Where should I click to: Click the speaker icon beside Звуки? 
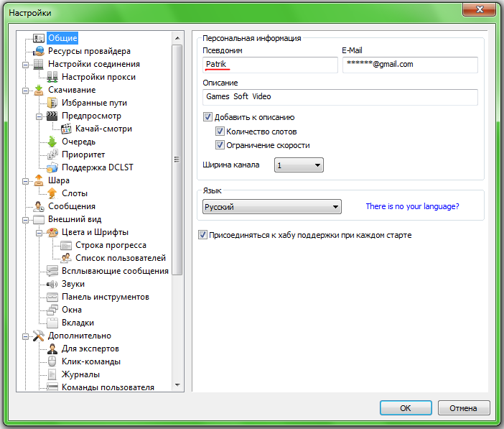point(52,284)
